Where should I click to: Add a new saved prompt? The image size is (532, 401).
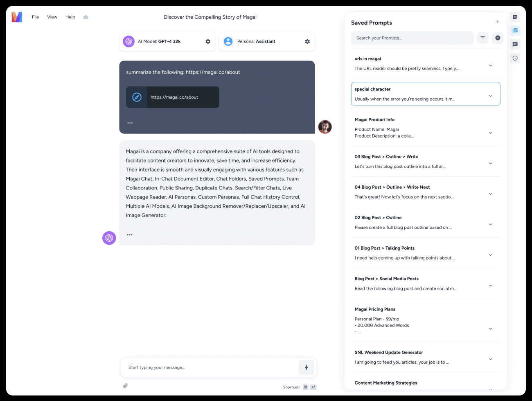498,38
